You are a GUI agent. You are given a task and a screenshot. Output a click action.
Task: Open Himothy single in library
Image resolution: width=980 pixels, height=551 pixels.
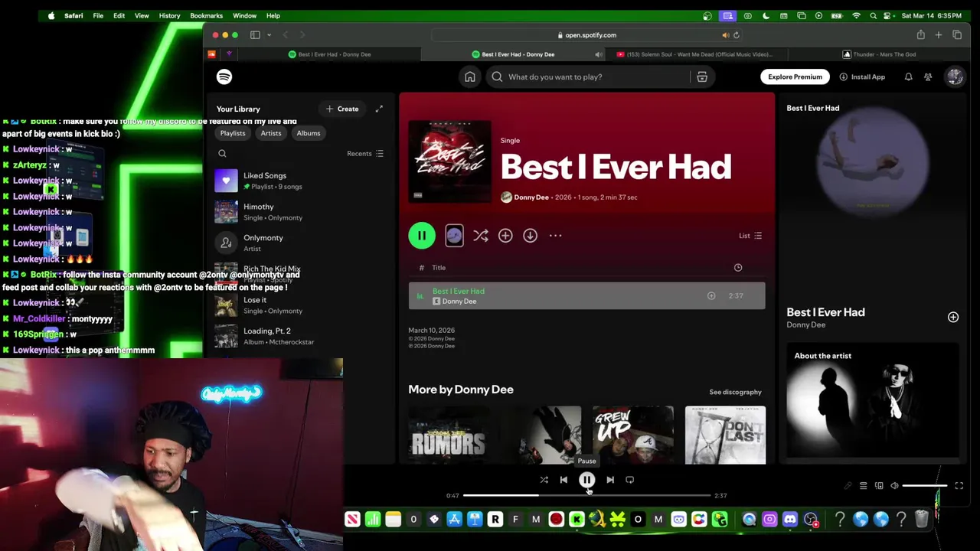(300, 212)
